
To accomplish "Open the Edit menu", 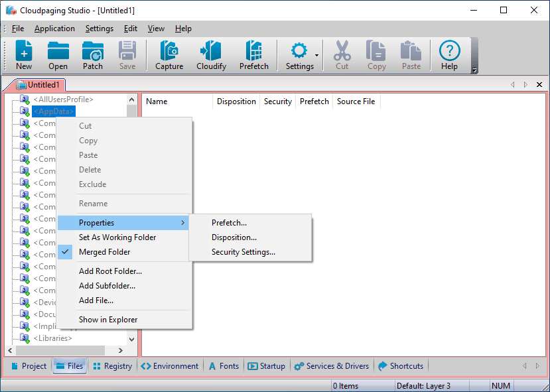I will click(131, 29).
